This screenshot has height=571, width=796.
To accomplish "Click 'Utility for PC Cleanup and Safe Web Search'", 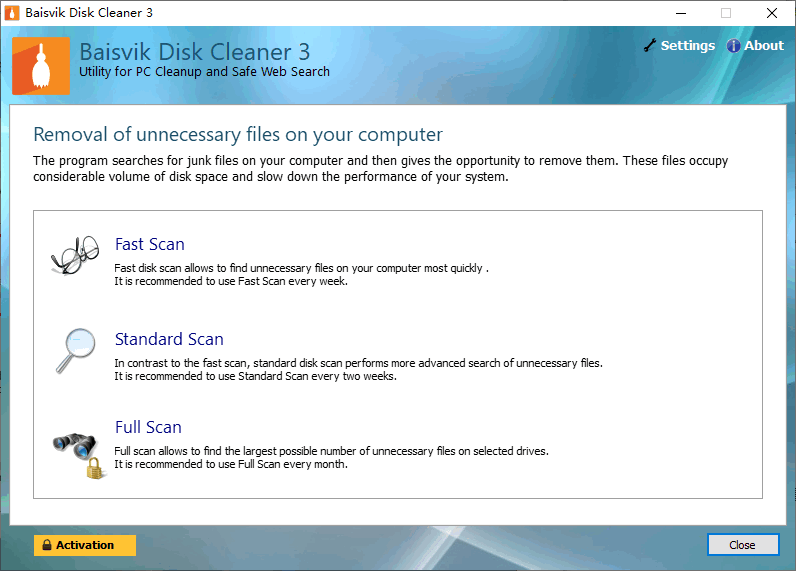I will 204,72.
